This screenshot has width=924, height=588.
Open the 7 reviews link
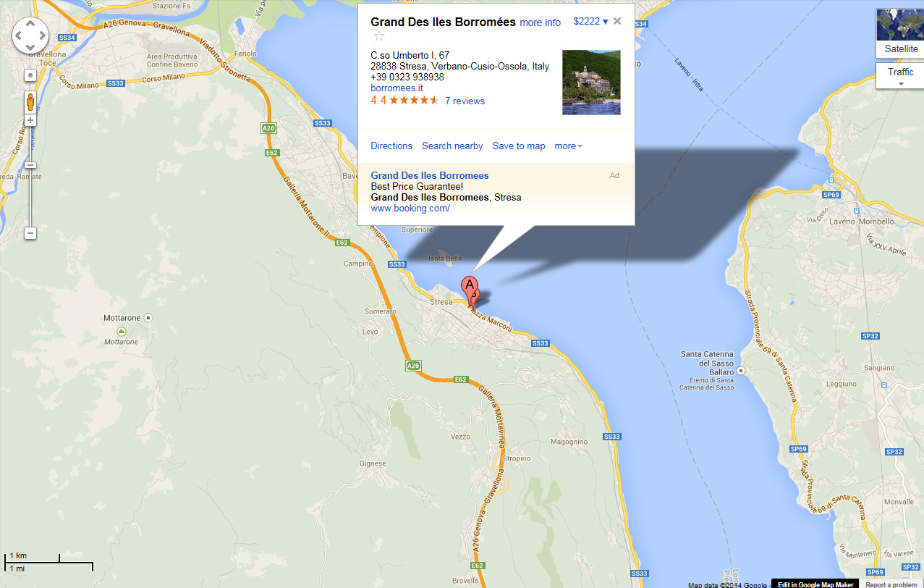coord(465,101)
